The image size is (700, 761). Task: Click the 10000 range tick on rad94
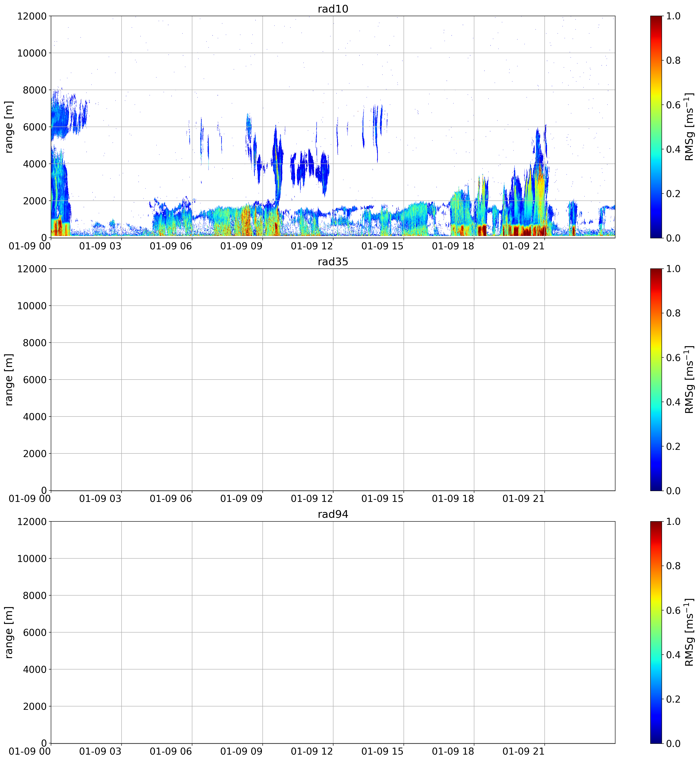[32, 558]
